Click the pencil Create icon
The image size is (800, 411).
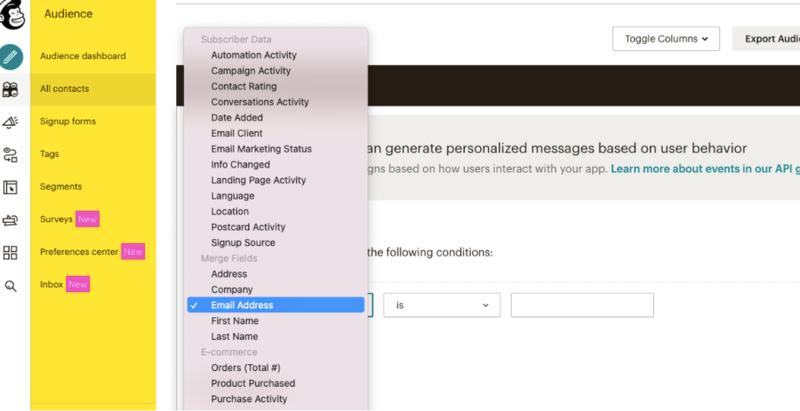[11, 57]
